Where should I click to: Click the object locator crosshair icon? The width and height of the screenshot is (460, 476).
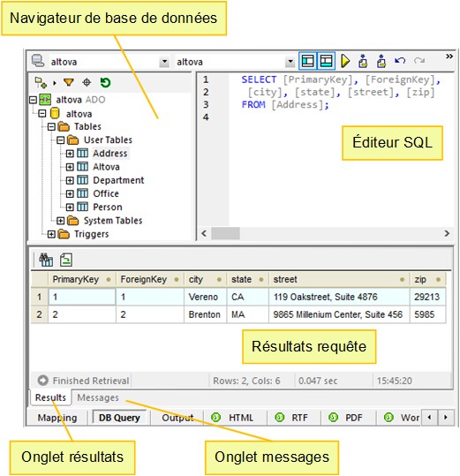(87, 82)
